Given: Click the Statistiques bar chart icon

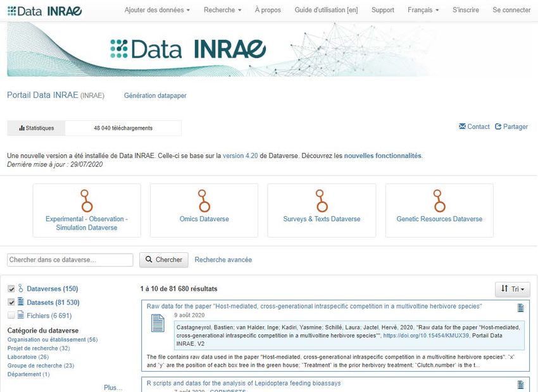Looking at the screenshot, I should pyautogui.click(x=22, y=128).
